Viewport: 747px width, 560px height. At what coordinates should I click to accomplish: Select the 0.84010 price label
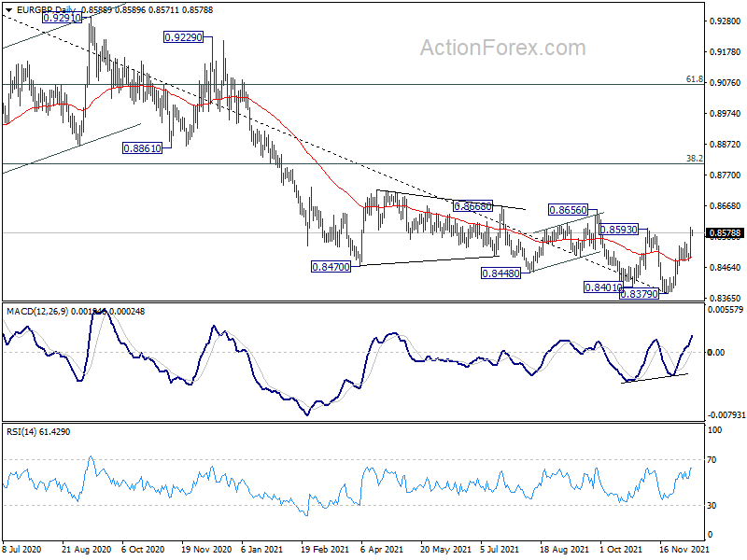603,287
